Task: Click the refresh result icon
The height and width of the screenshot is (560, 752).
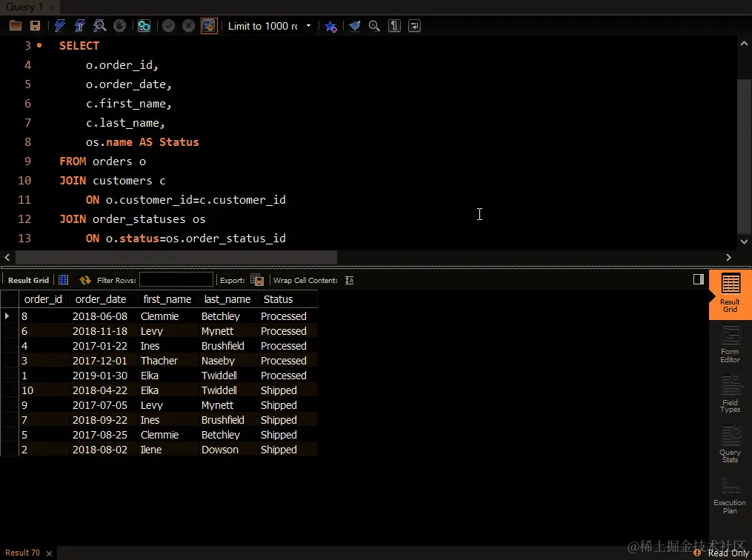Action: click(x=85, y=280)
